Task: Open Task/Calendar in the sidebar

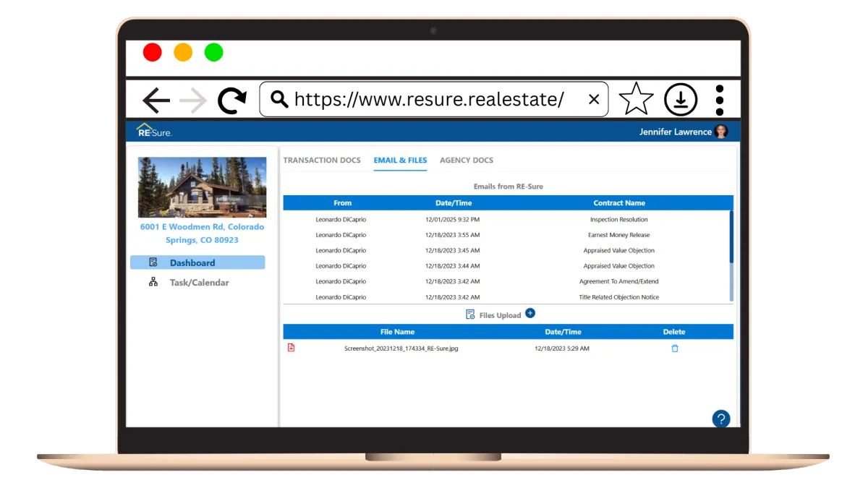Action: tap(197, 283)
